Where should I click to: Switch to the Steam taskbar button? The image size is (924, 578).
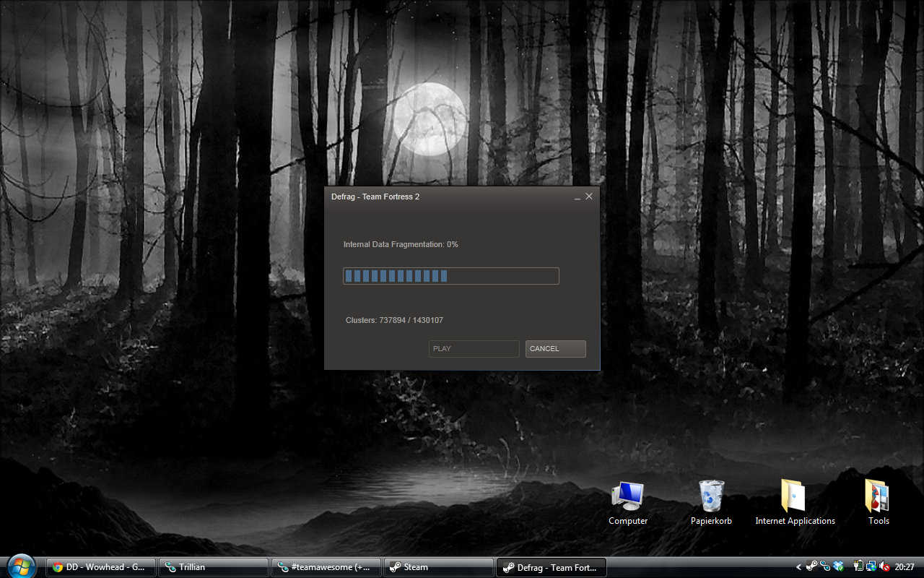[439, 567]
